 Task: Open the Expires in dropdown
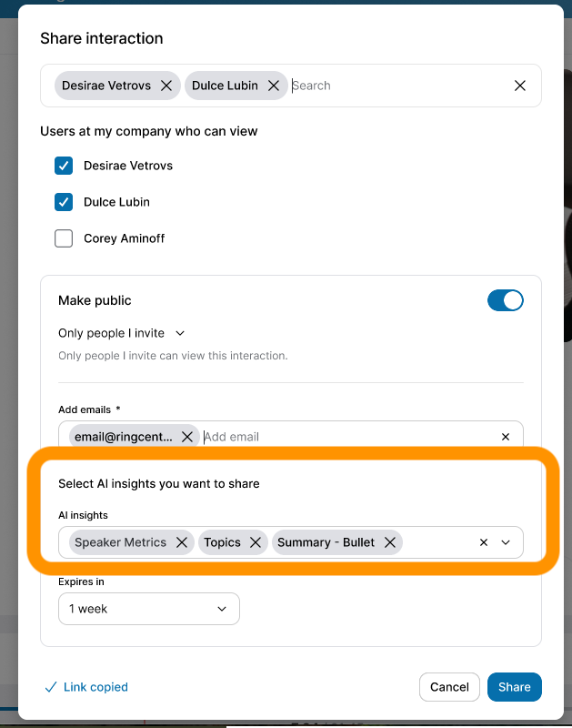click(x=148, y=608)
